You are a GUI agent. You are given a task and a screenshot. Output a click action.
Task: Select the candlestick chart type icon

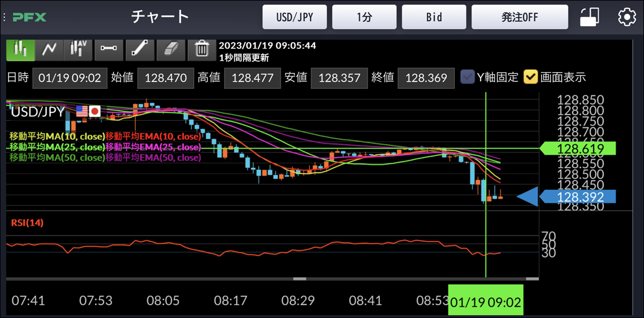[x=20, y=49]
